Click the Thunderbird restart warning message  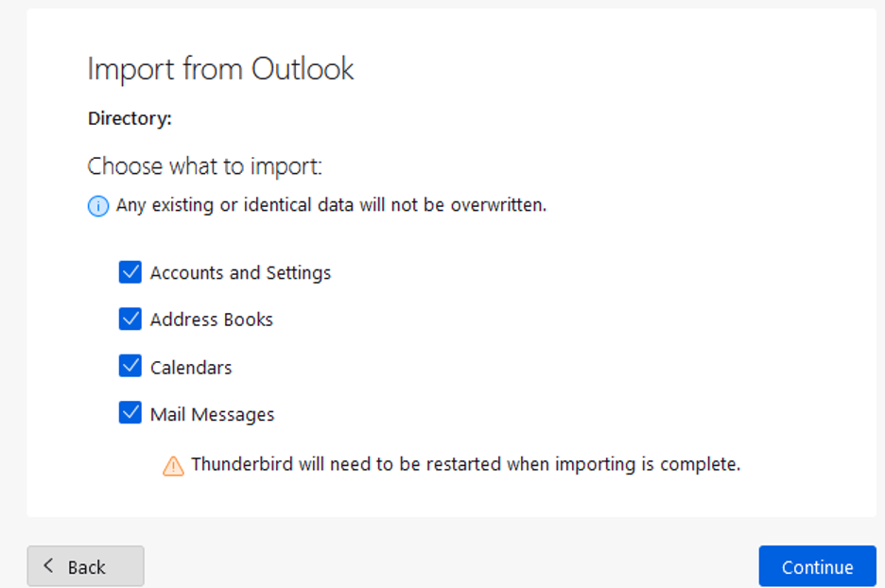coord(465,464)
